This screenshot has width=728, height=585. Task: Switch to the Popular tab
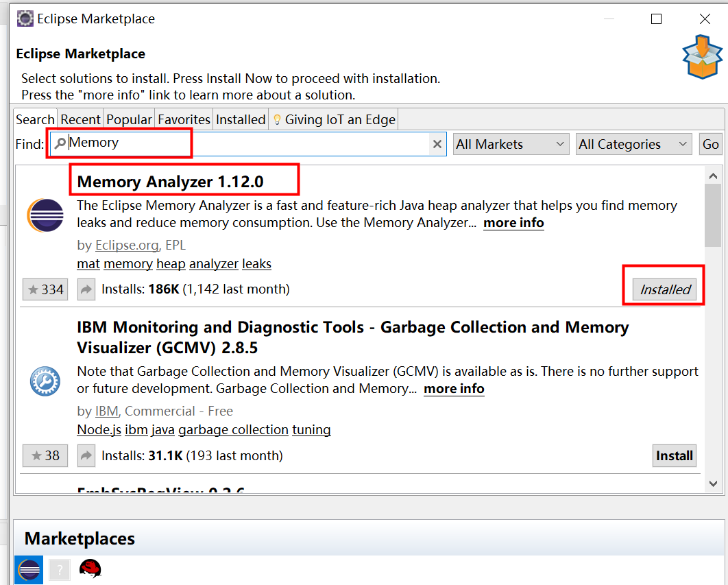coord(129,119)
